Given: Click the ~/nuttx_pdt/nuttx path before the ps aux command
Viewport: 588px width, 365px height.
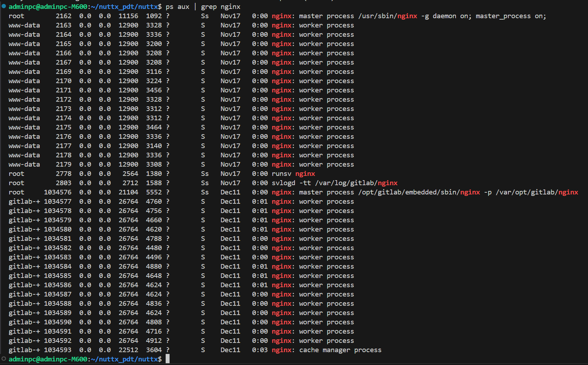Looking at the screenshot, I should coord(125,7).
